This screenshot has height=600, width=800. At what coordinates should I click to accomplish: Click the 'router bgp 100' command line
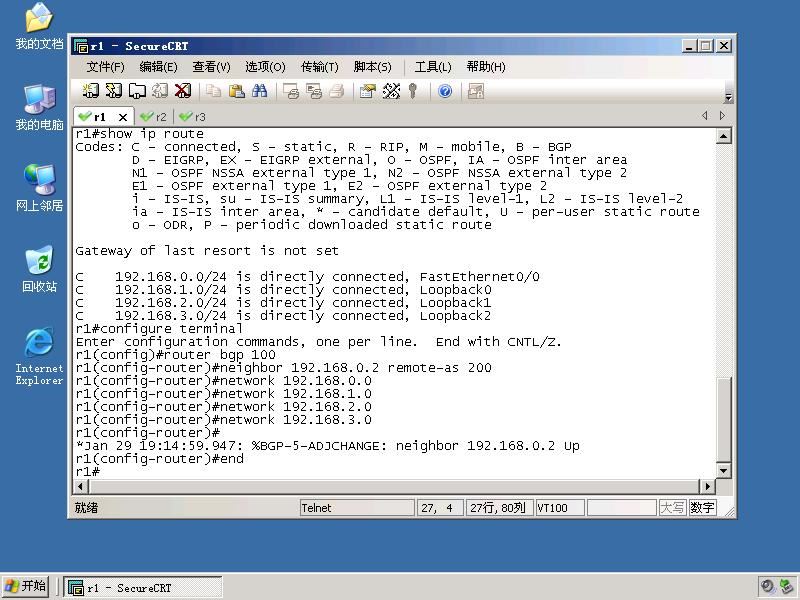[176, 355]
